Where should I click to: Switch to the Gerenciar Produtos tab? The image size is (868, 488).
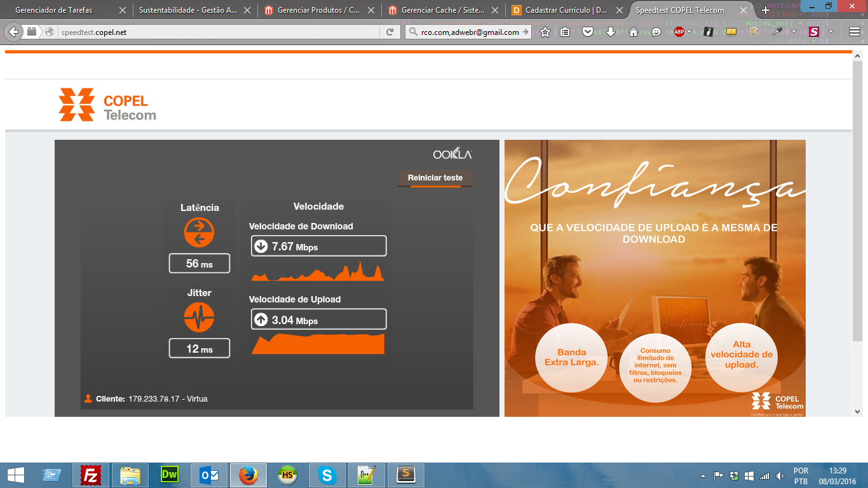point(318,10)
